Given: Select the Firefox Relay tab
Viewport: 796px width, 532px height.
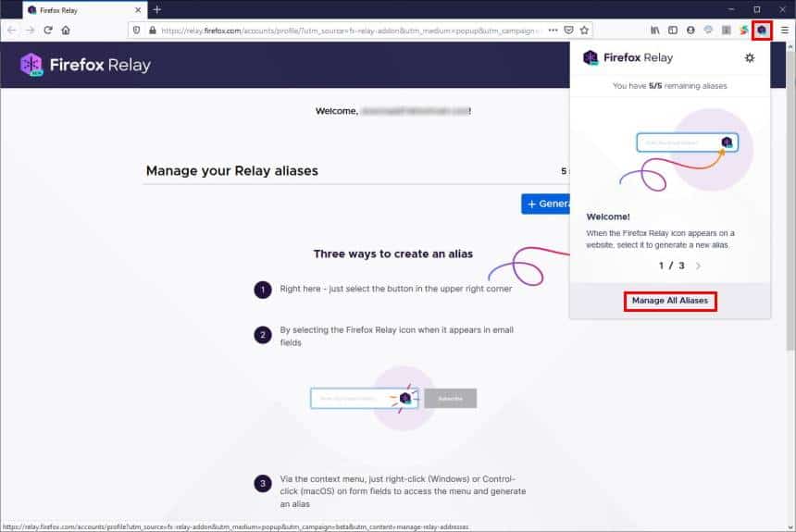Looking at the screenshot, I should [x=85, y=10].
